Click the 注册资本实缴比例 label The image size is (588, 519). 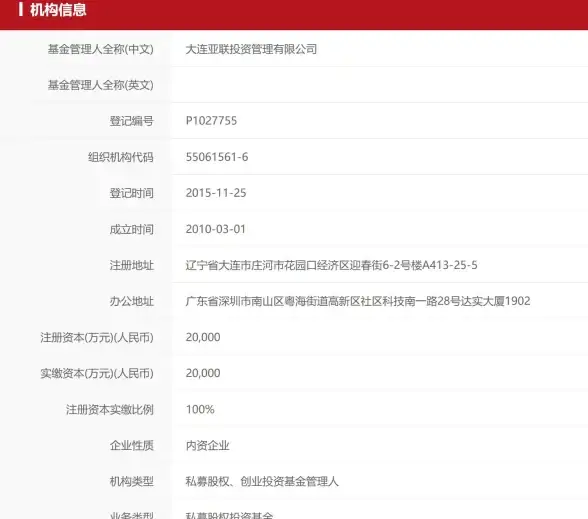click(110, 410)
